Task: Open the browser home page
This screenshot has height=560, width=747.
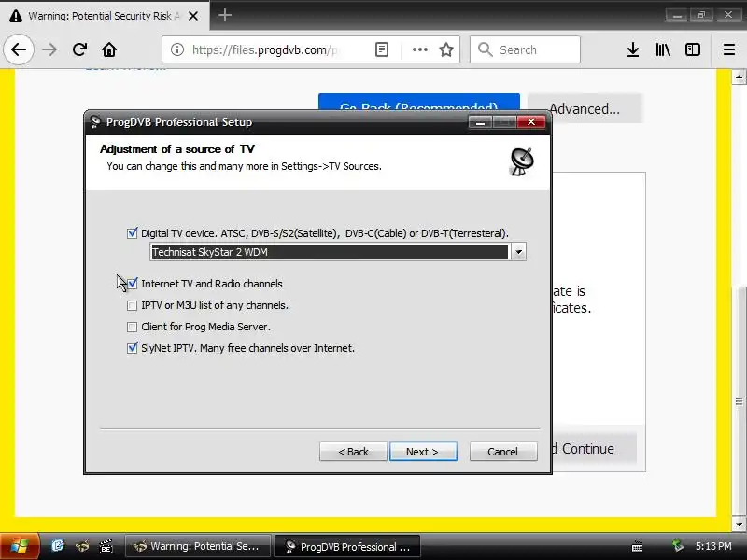Action: (x=109, y=49)
